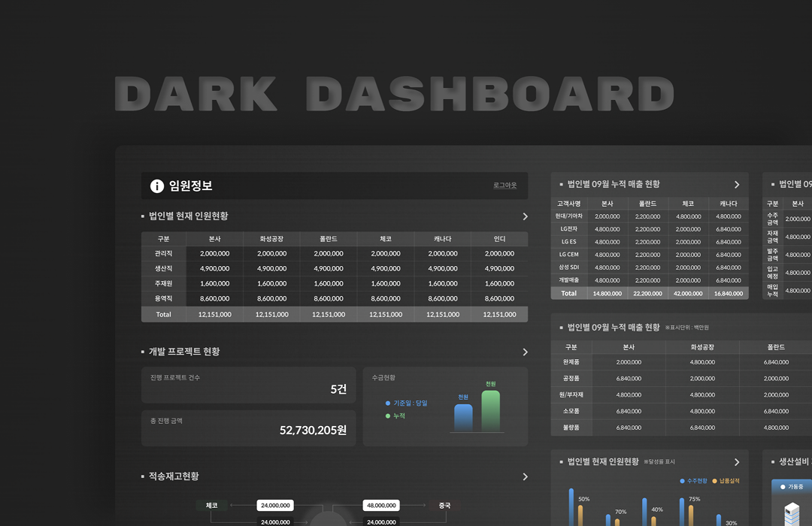This screenshot has width=812, height=526.
Task: Click chevron above the 구분/본사/화성공장 staffing table
Action: tap(525, 216)
